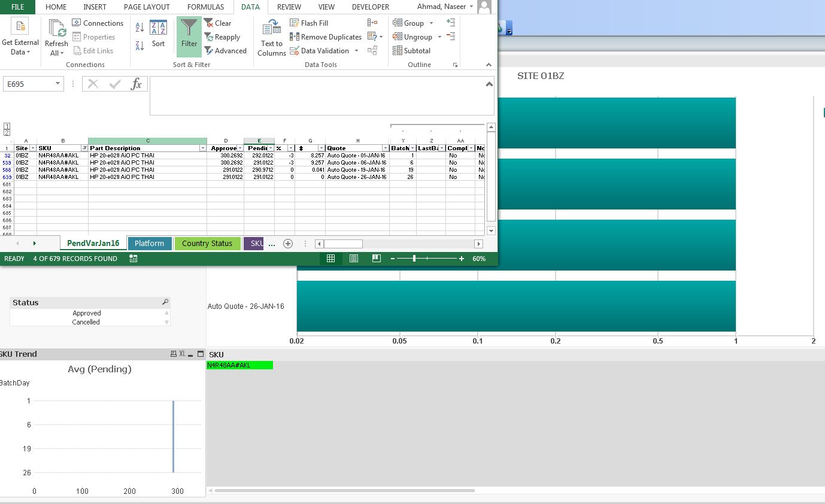Click the search icon in Status list box

[x=165, y=302]
